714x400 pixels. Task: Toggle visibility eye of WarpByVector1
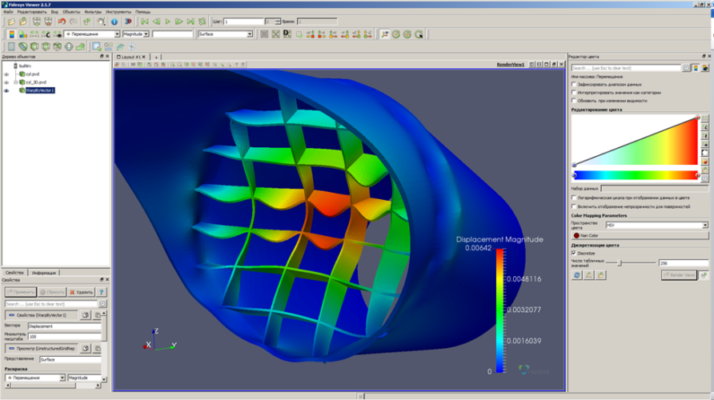coord(7,90)
